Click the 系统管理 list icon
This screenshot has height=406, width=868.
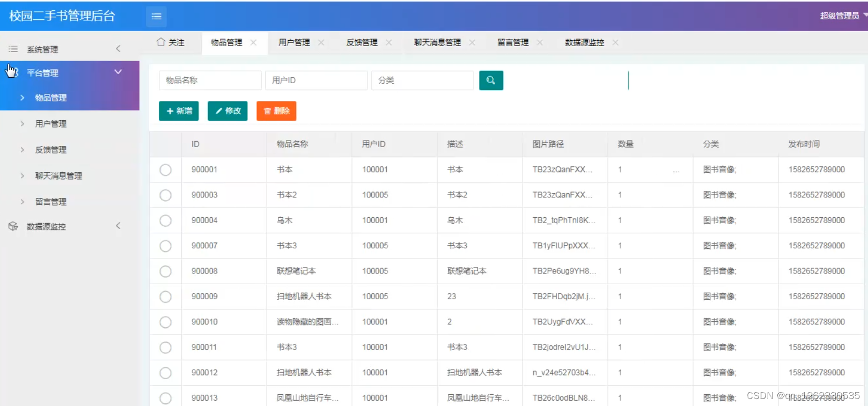point(13,49)
